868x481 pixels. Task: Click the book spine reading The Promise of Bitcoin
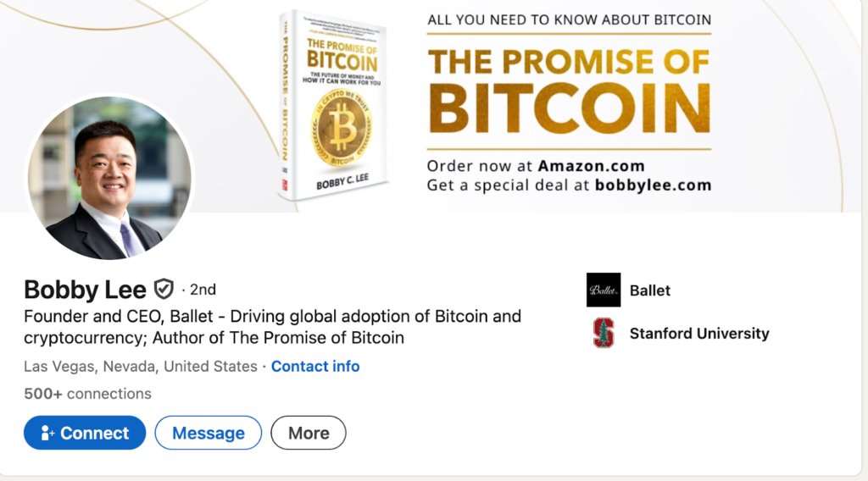click(x=285, y=105)
